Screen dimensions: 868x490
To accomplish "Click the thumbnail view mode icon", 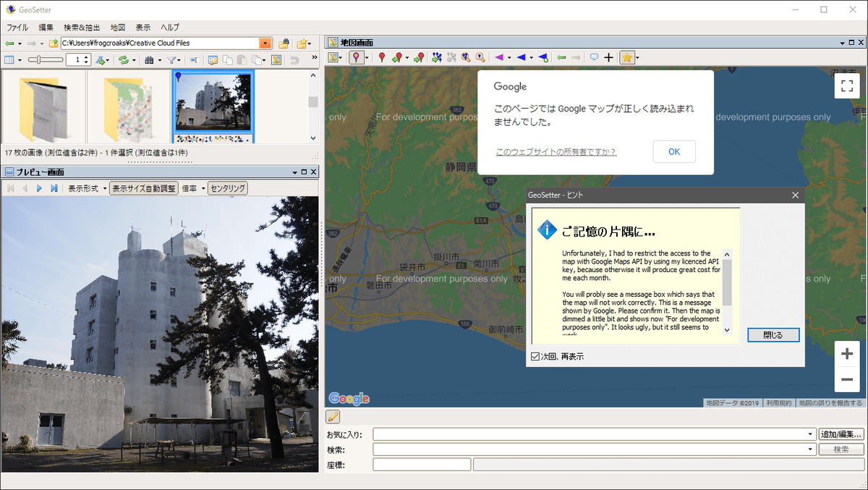I will click(9, 60).
